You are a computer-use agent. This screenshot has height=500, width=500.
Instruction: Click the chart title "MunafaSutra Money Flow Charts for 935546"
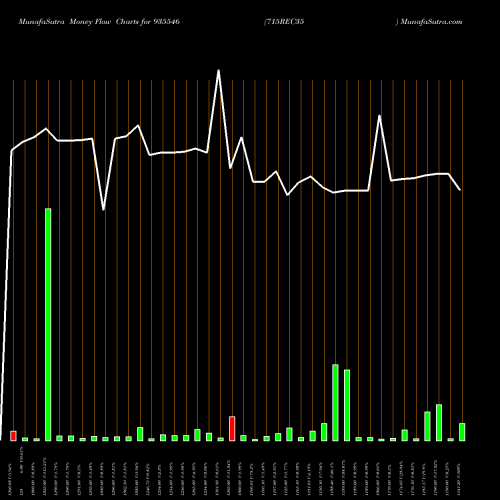coord(99,22)
